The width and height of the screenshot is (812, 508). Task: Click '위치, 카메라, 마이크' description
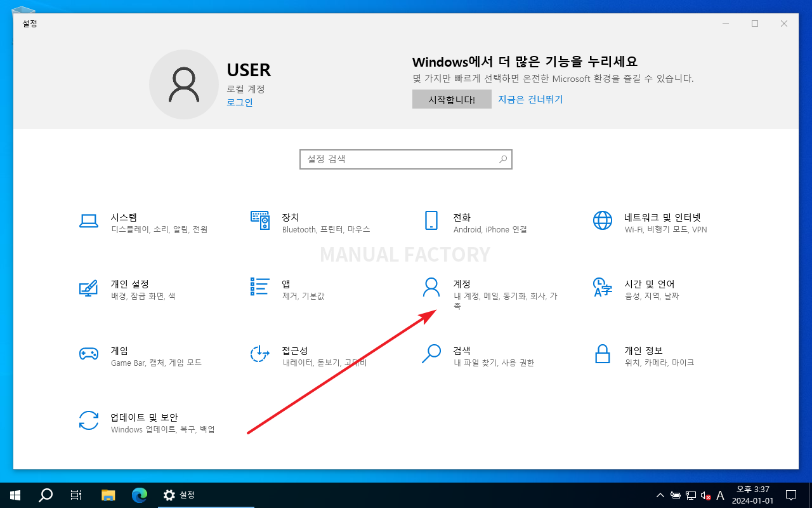pos(659,363)
